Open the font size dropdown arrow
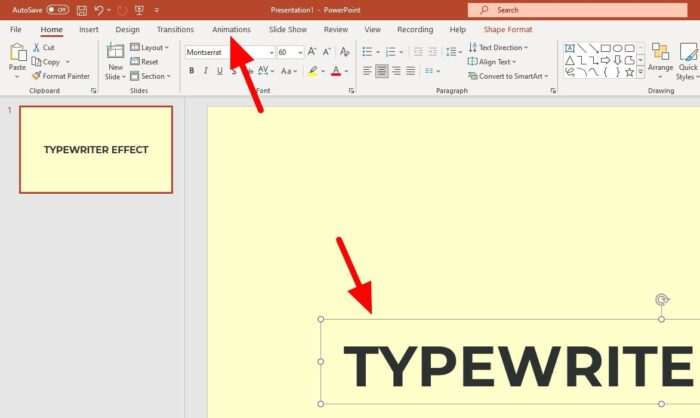The width and height of the screenshot is (700, 418). (300, 52)
